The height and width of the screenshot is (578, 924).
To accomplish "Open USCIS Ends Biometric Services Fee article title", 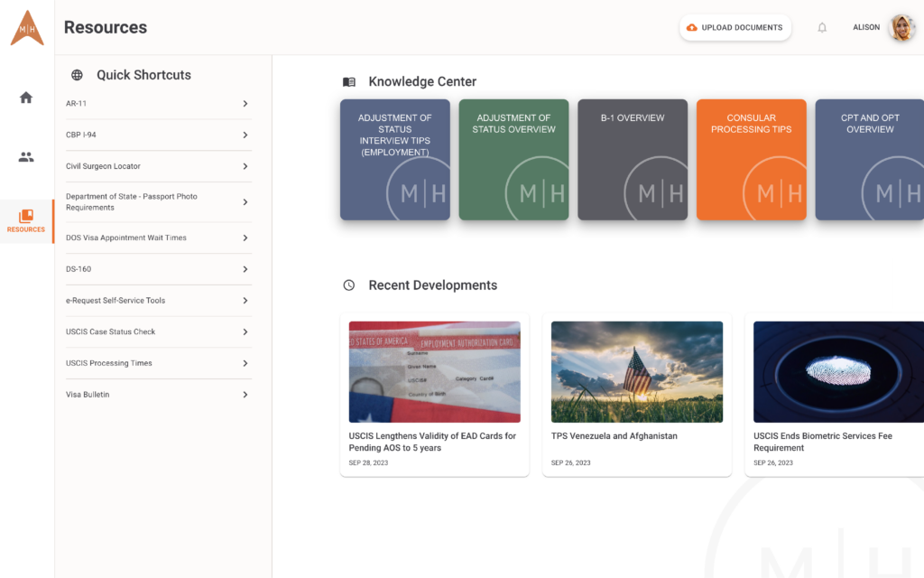I will tap(823, 443).
